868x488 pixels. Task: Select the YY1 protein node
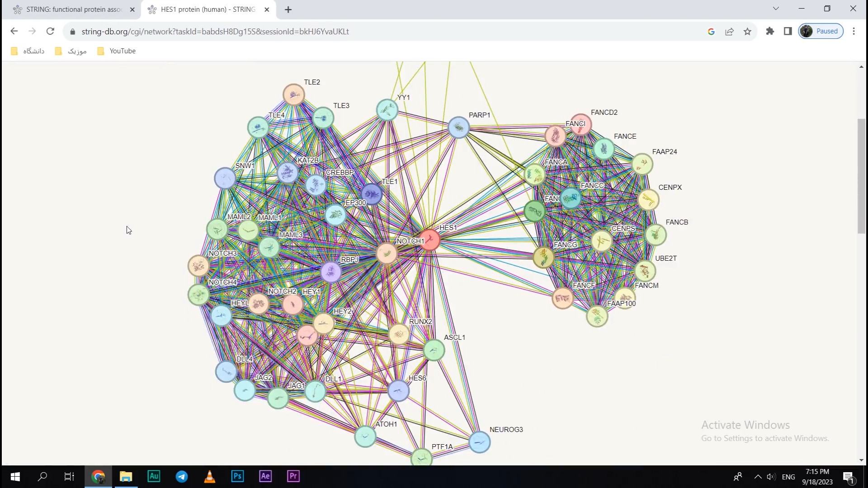(x=387, y=110)
